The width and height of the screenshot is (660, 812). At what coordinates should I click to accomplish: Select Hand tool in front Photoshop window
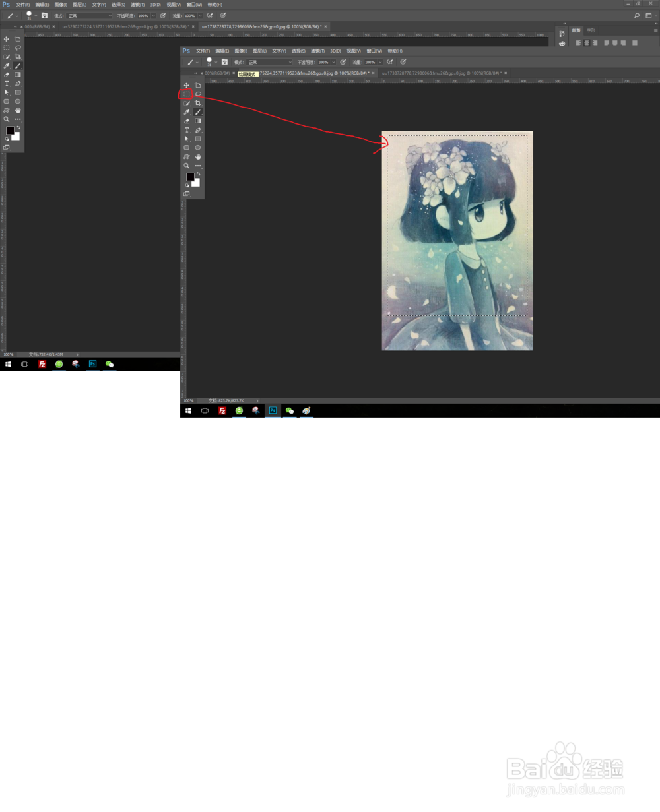tap(198, 156)
